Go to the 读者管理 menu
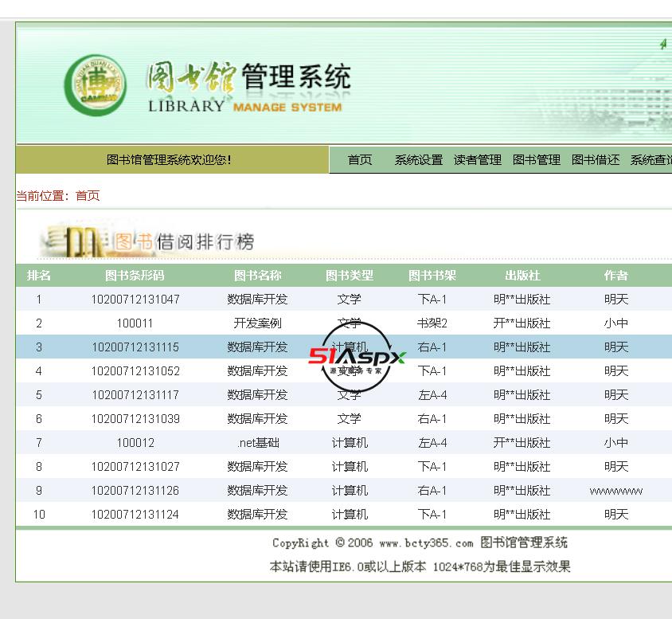Image resolution: width=672 pixels, height=619 pixels. click(x=478, y=160)
